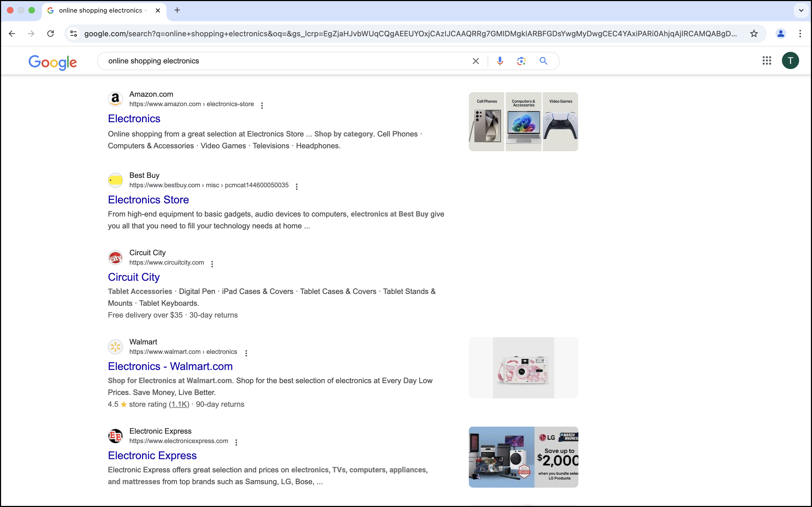Start voice search with microphone icon
The width and height of the screenshot is (812, 507).
(500, 61)
